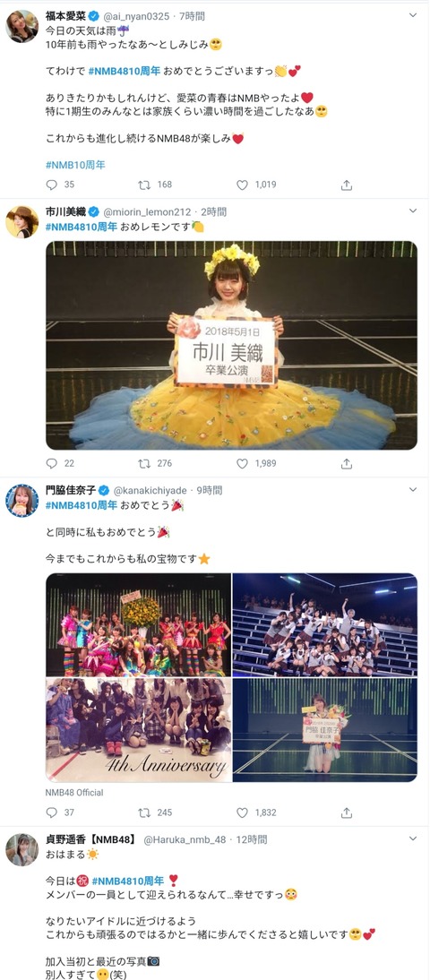Open the more menu on 福本愛菜's tweet

click(x=412, y=15)
